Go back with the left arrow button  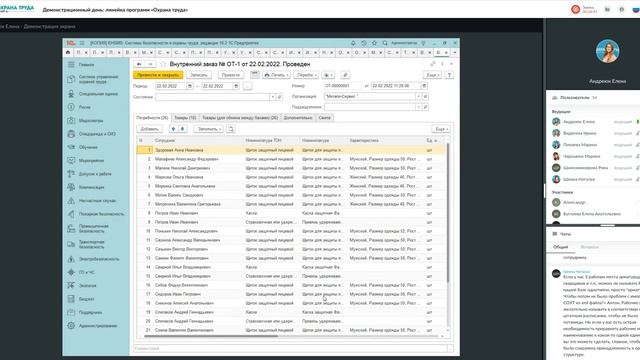(x=139, y=64)
